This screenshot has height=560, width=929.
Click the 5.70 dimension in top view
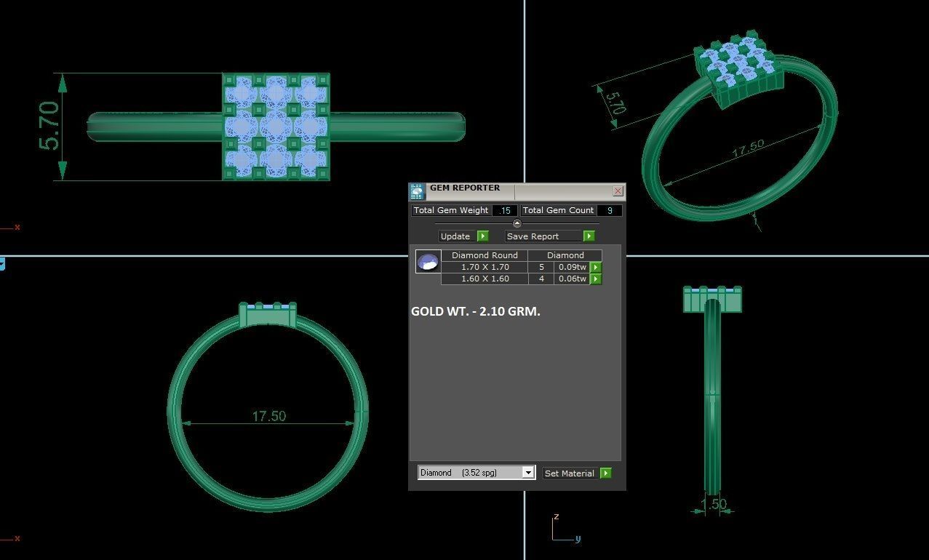pos(49,126)
